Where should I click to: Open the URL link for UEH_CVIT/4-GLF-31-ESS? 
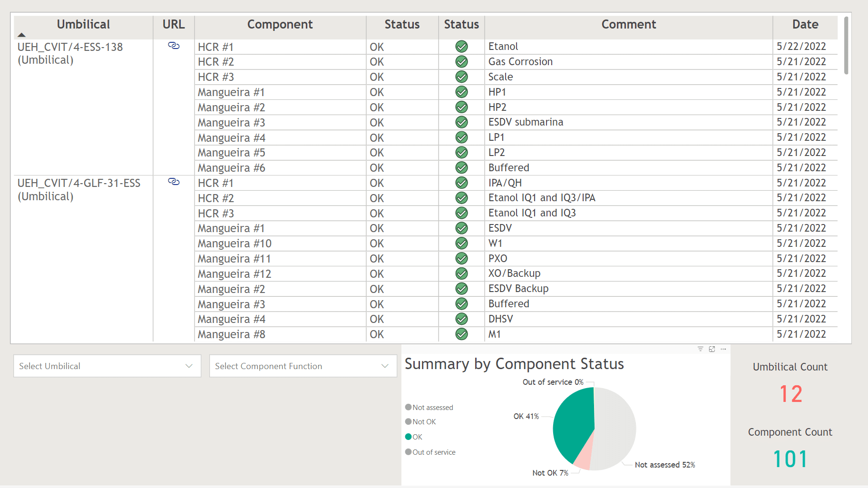(x=174, y=182)
